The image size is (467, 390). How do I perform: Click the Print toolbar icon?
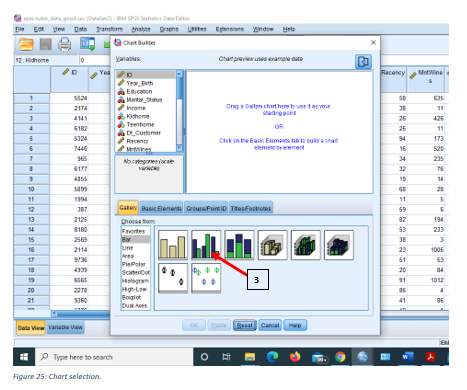point(64,44)
